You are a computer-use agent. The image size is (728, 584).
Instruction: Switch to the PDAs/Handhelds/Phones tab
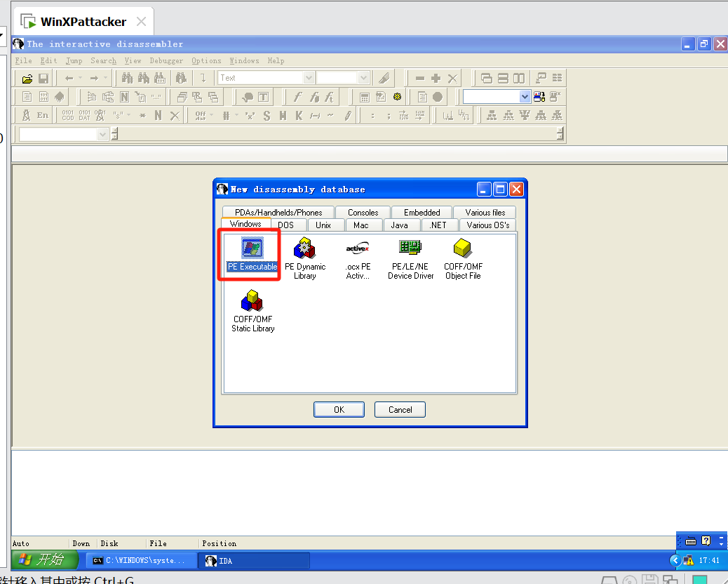(278, 212)
